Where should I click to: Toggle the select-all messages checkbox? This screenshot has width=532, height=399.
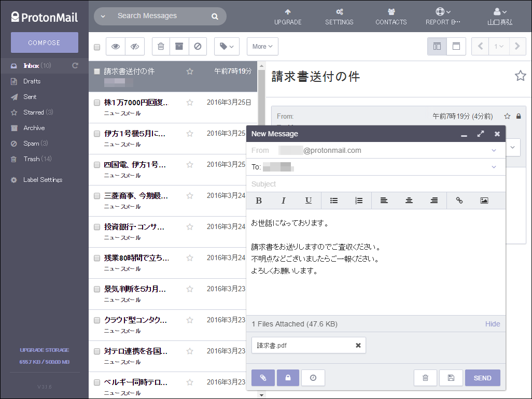click(96, 46)
